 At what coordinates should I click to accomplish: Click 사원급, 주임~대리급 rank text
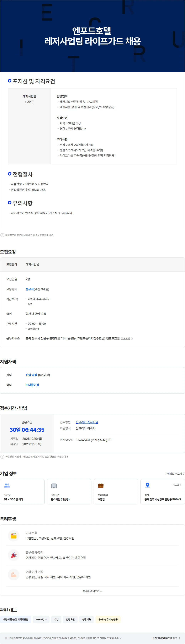[x=39, y=299]
